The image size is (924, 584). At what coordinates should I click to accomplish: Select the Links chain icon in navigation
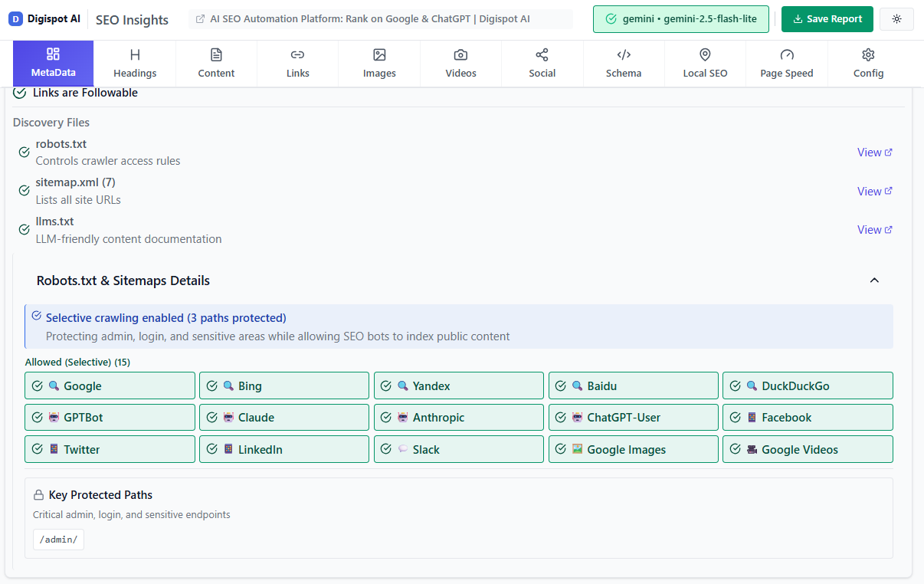tap(297, 55)
